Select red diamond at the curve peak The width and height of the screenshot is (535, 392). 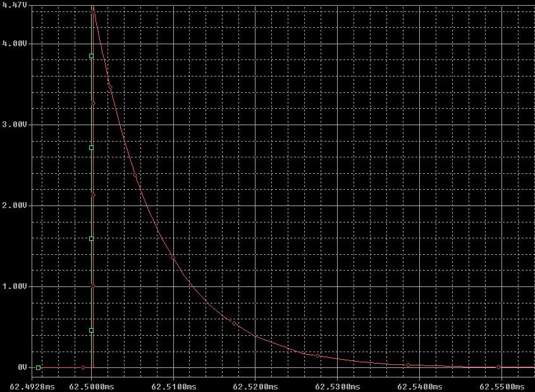coord(93,12)
